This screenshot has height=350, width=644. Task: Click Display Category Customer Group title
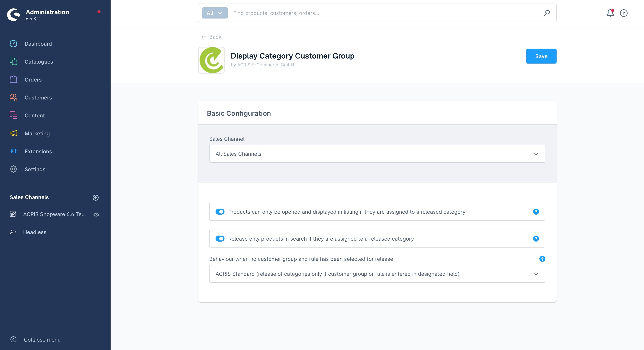point(292,56)
